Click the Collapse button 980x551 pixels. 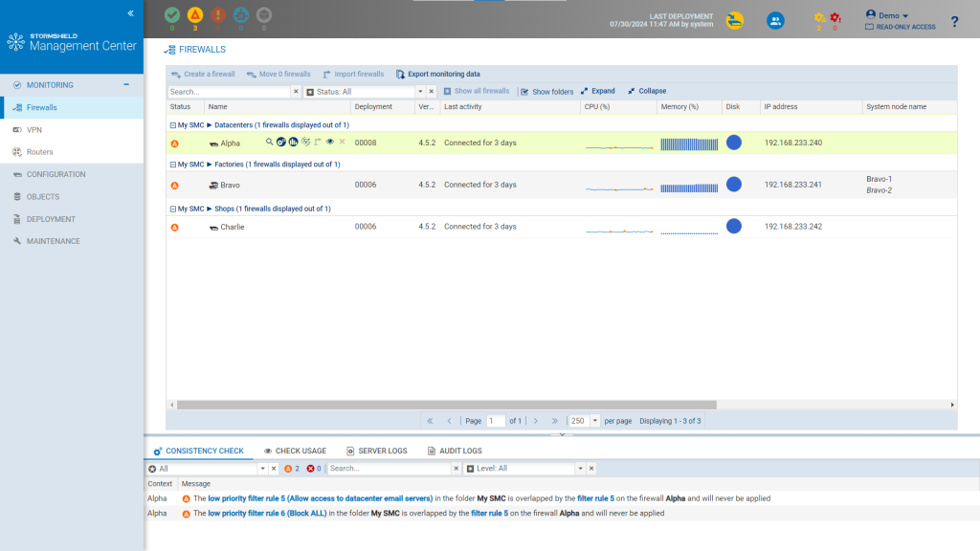point(648,91)
